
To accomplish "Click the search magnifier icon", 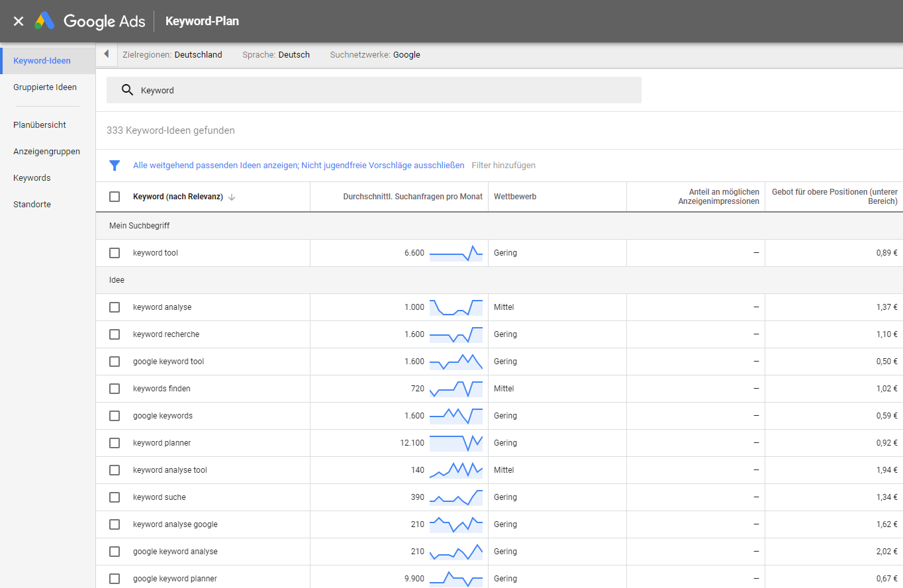I will 128,90.
